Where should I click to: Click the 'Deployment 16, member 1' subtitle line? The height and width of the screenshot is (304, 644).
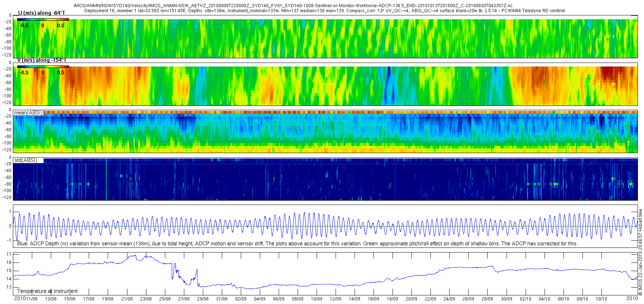pyautogui.click(x=325, y=11)
